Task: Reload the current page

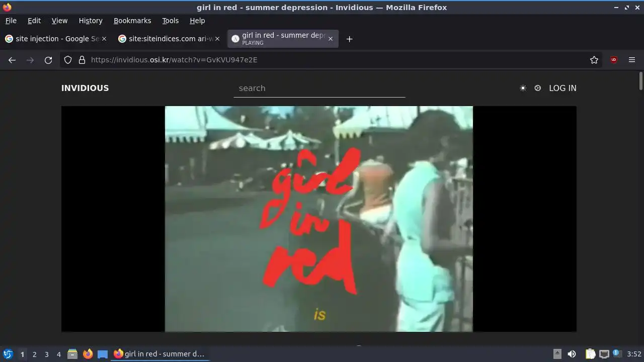Action: [x=48, y=60]
